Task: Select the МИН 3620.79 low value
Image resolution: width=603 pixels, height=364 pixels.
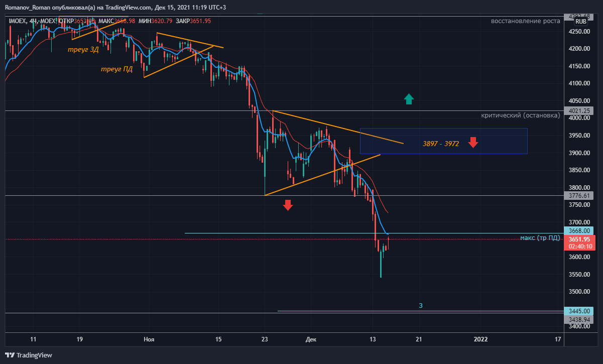Action: [x=155, y=21]
